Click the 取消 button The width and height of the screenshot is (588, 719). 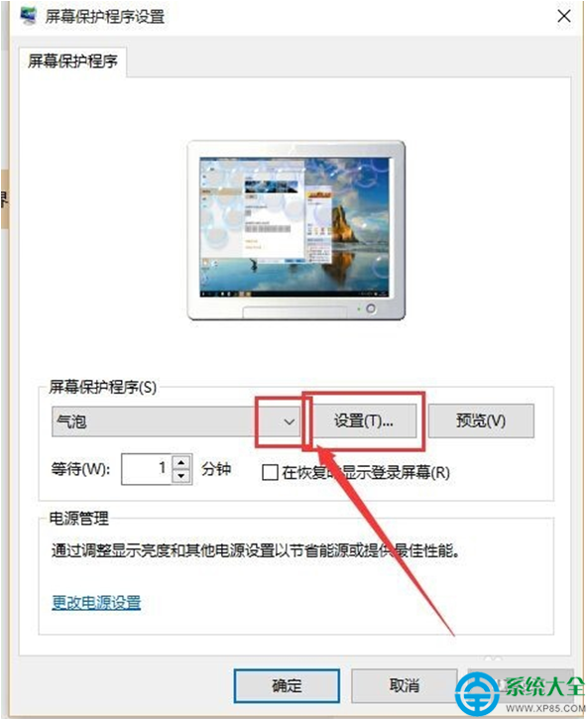coord(405,685)
